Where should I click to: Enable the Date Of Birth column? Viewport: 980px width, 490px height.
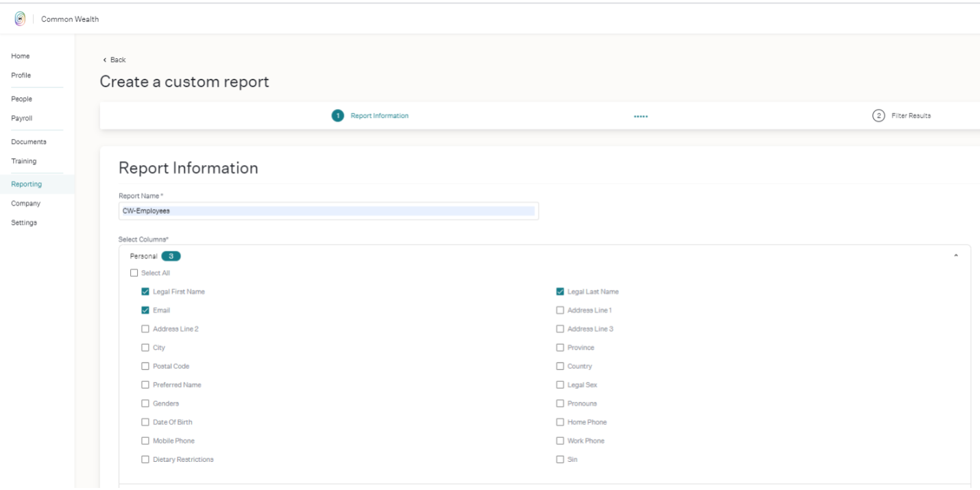point(145,422)
